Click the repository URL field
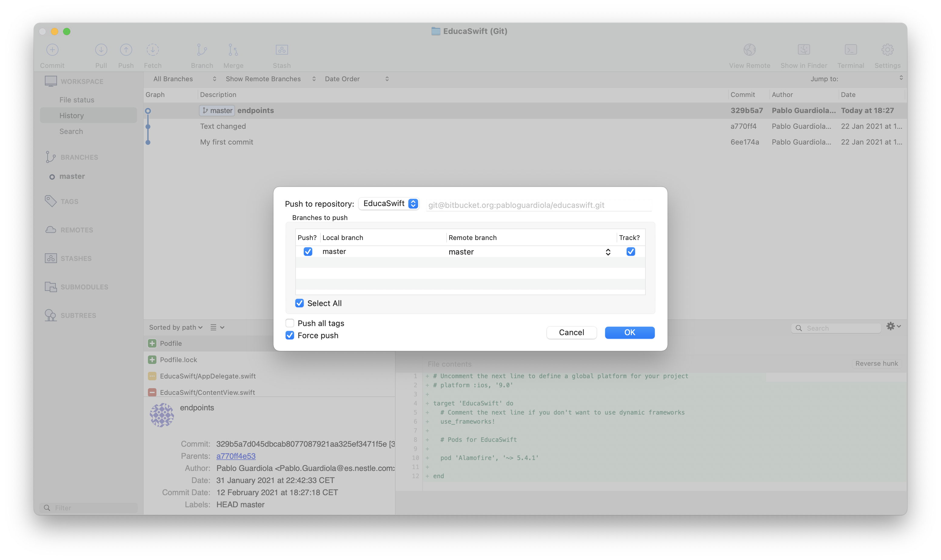 [x=539, y=205]
